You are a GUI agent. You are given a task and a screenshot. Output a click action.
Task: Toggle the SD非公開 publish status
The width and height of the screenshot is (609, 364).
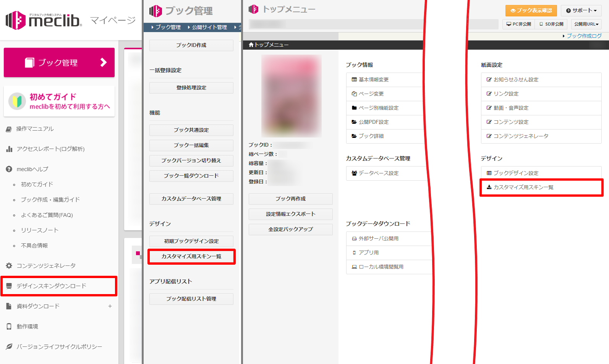coord(551,24)
